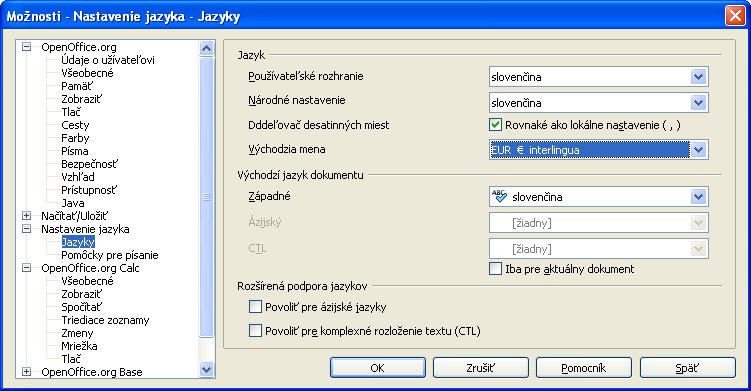Click the spellcheck ABC icon beside slovenčina
Image resolution: width=751 pixels, height=391 pixels.
tap(499, 196)
